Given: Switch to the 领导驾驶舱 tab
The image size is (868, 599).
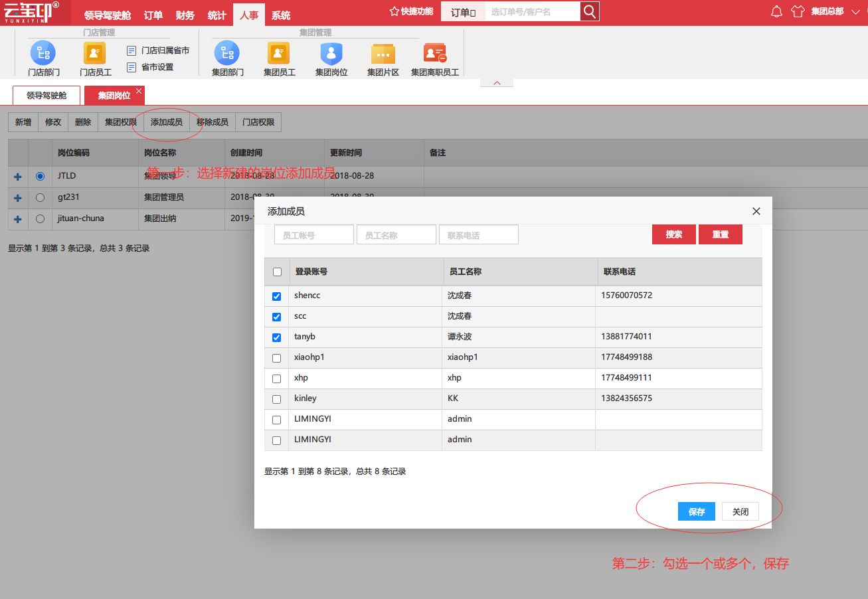Looking at the screenshot, I should (46, 96).
